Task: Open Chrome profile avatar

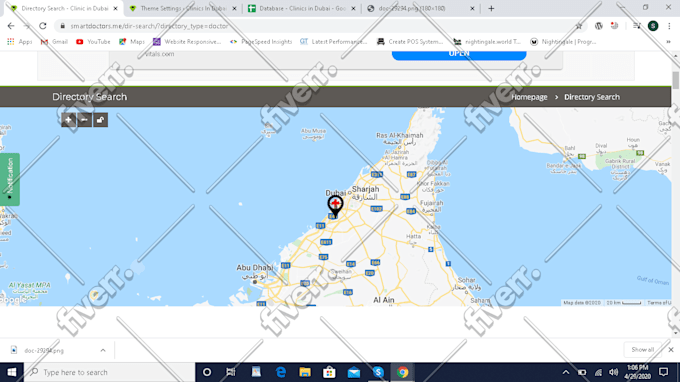Action: pos(653,26)
